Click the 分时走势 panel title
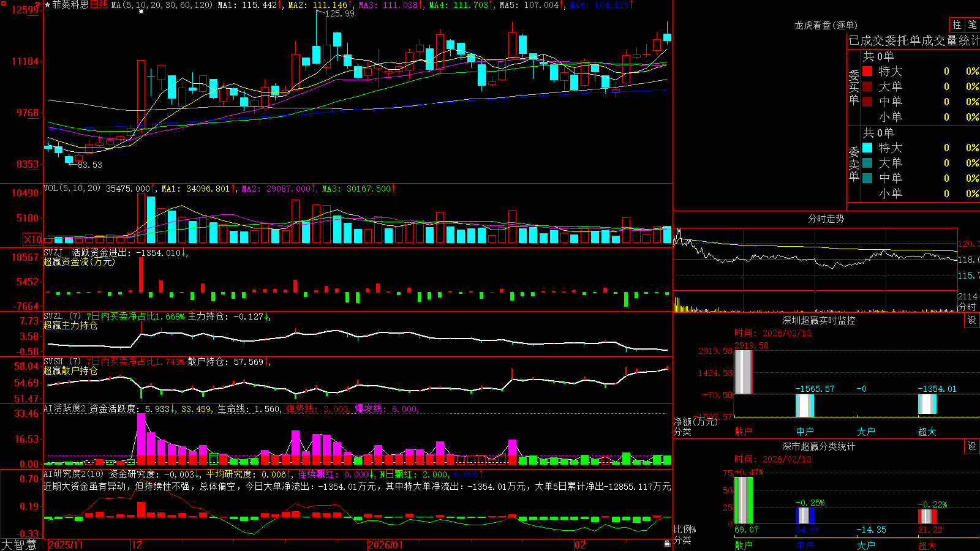 tap(826, 219)
